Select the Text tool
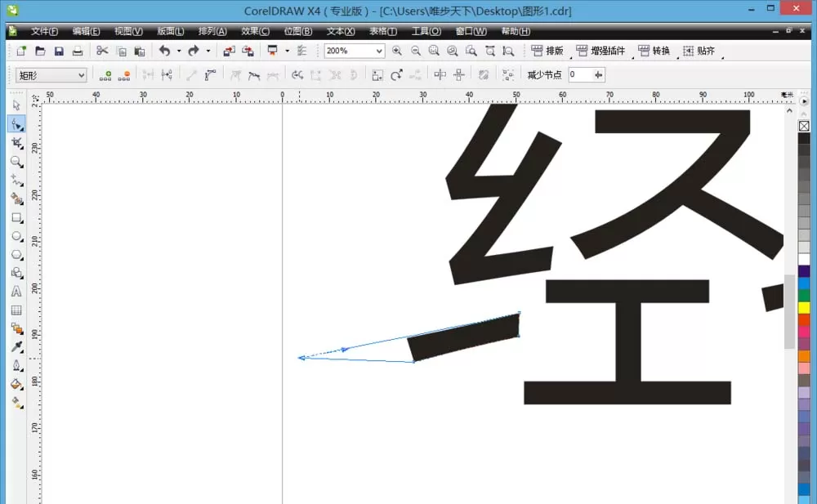The image size is (817, 504). [16, 292]
